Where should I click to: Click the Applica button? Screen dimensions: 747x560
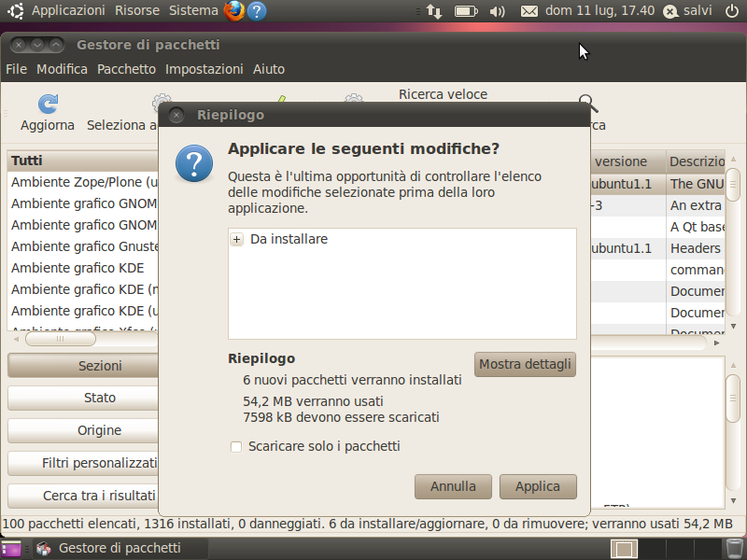(538, 486)
